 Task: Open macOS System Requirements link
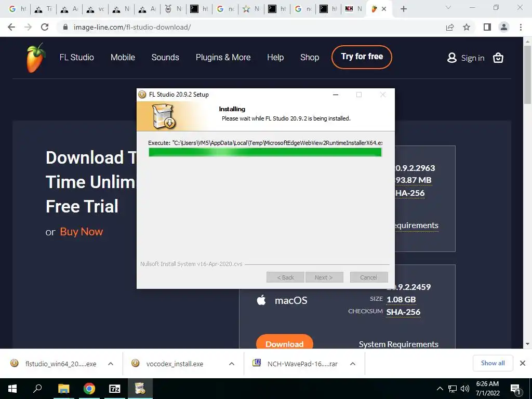tap(398, 344)
